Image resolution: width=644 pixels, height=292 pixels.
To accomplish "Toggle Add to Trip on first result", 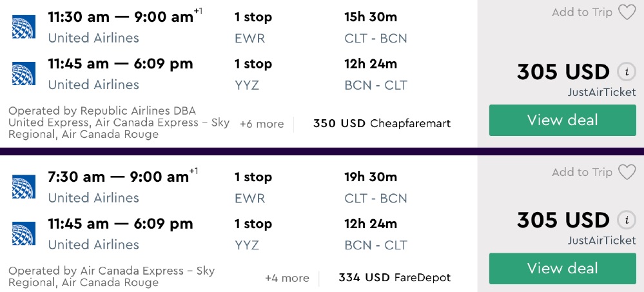I will [x=582, y=12].
